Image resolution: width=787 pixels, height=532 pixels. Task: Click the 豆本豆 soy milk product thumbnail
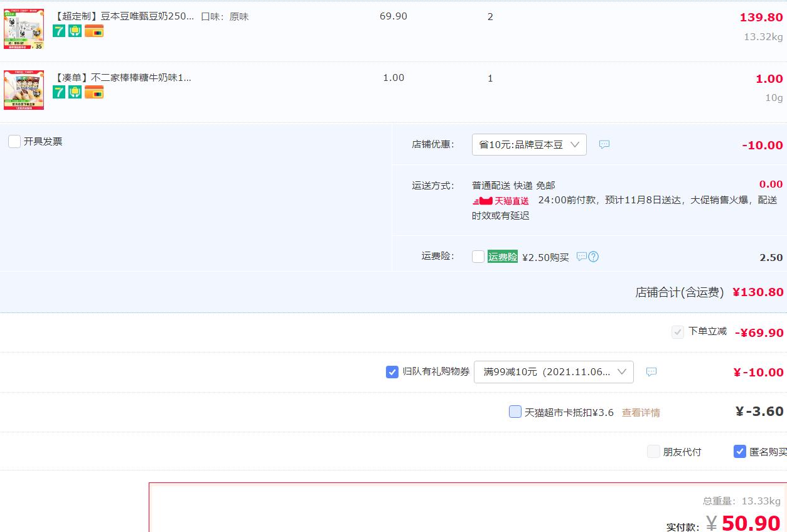24,29
